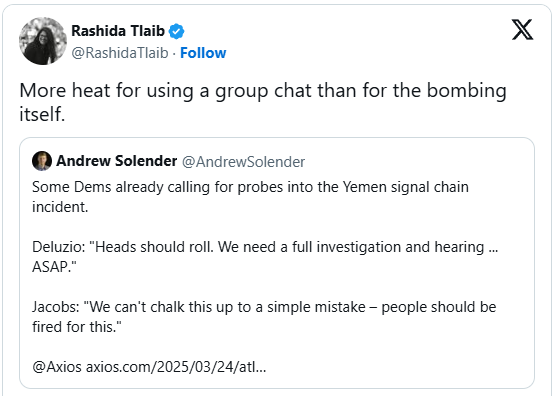The height and width of the screenshot is (396, 556).
Task: Click the Jacobs 'simple mistake' quote
Action: [x=264, y=317]
